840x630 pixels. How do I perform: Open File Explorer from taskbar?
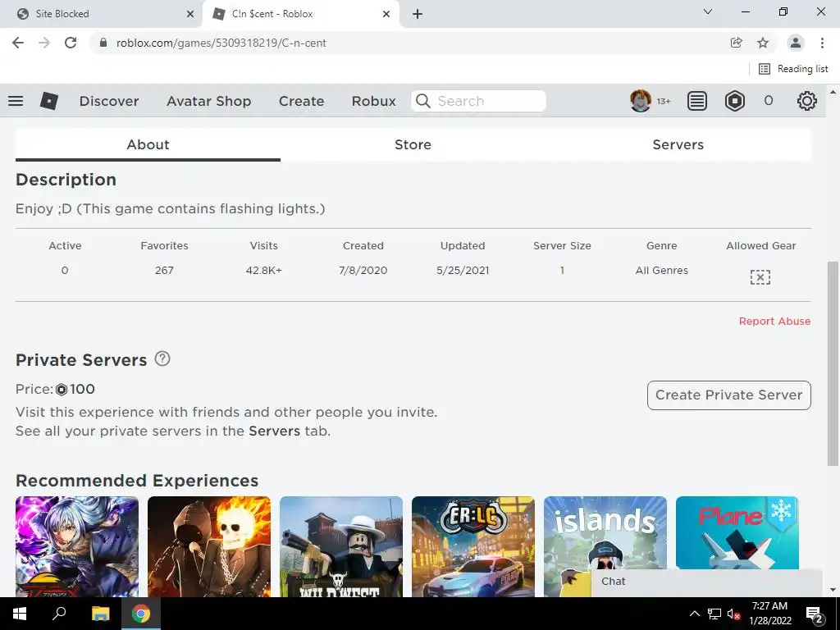click(100, 614)
